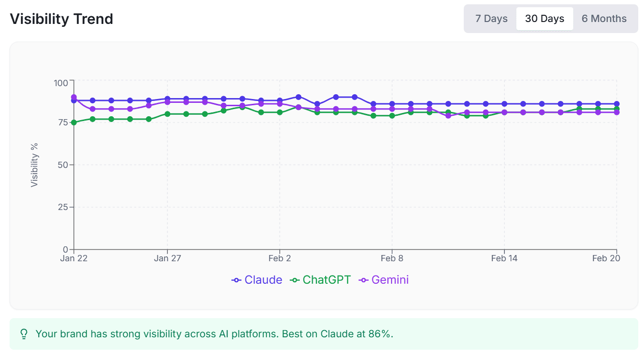This screenshot has width=644, height=355.
Task: Click the ChatGPT data point near Feb 2
Action: tap(280, 113)
